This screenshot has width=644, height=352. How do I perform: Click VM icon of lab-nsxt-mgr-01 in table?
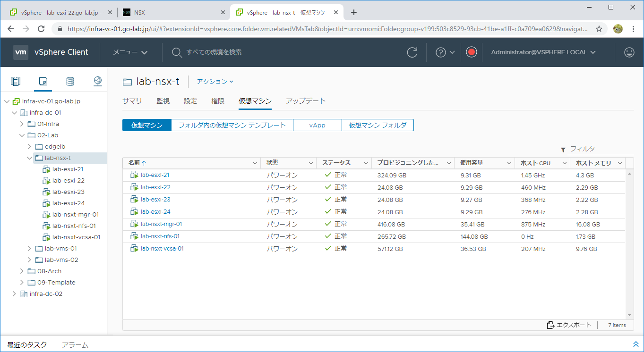pyautogui.click(x=134, y=224)
